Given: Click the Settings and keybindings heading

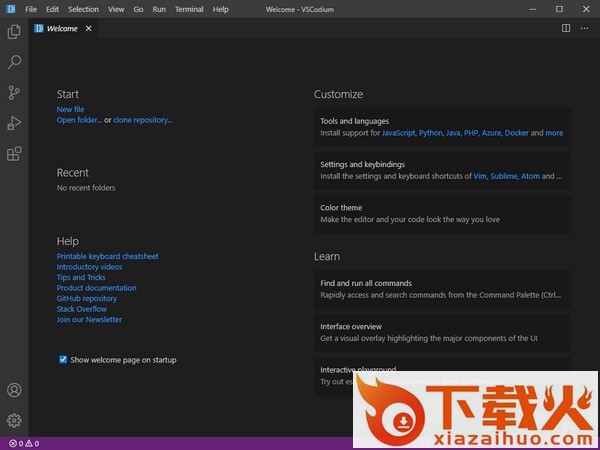Looking at the screenshot, I should coord(362,165).
